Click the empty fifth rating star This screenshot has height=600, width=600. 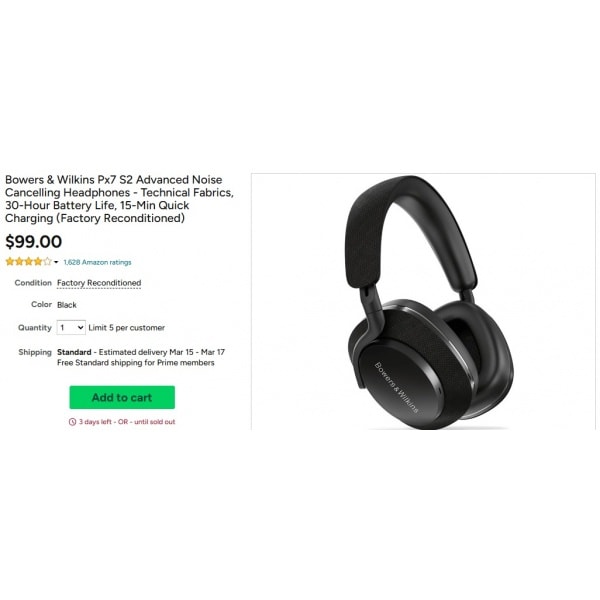point(47,262)
